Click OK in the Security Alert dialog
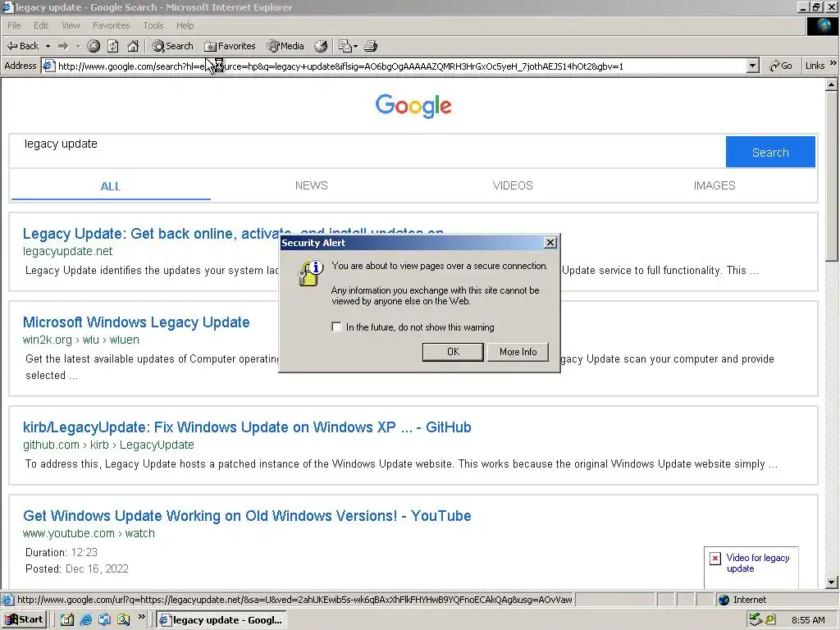Viewport: 840px width, 630px height. [453, 352]
